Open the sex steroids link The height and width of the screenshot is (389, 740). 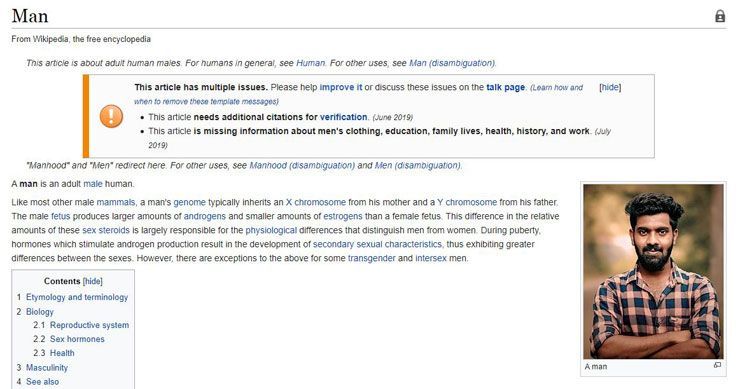tap(106, 230)
